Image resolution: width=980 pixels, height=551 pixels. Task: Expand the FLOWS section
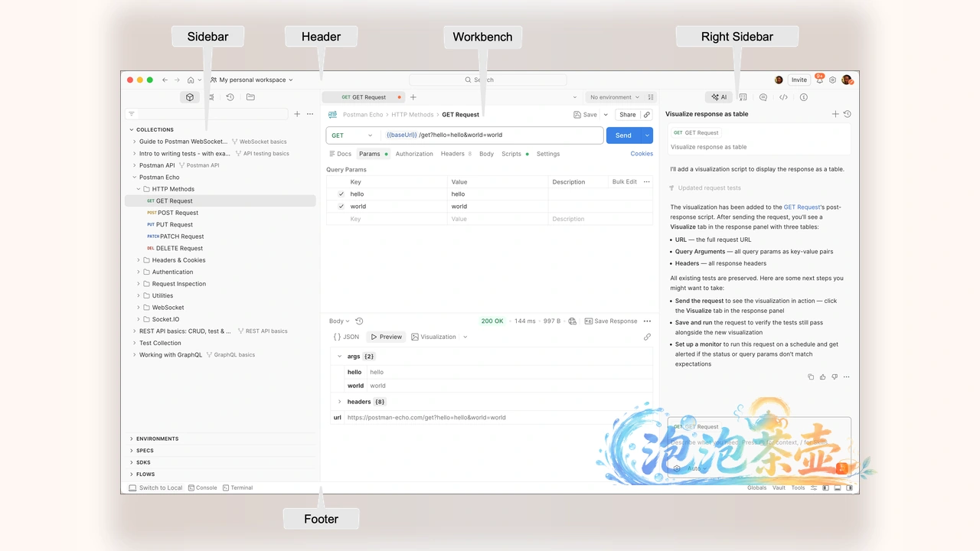[132, 474]
